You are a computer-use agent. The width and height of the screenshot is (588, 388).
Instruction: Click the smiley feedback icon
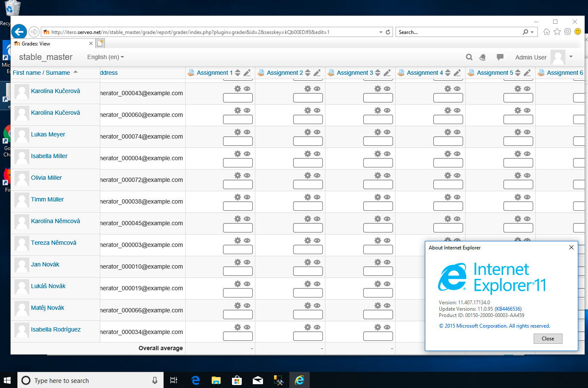coord(578,31)
